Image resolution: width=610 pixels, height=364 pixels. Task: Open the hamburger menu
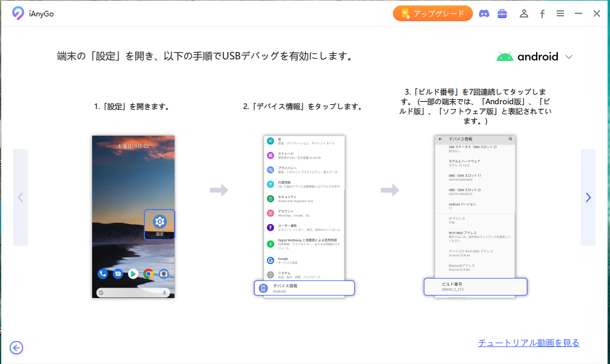560,13
